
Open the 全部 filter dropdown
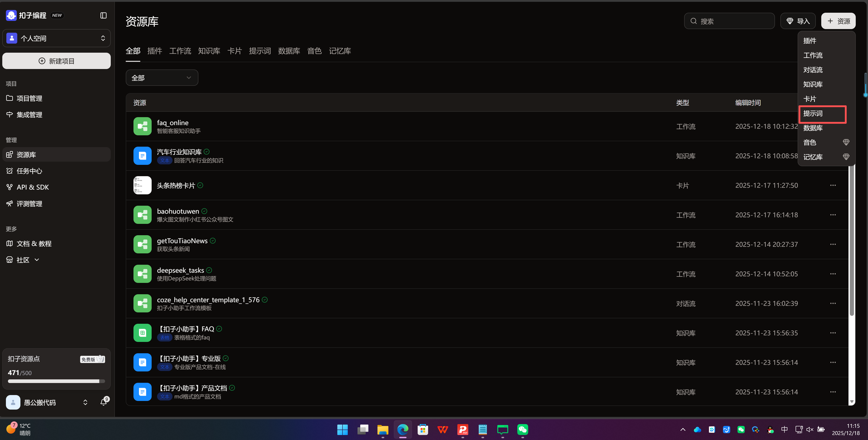pyautogui.click(x=162, y=78)
